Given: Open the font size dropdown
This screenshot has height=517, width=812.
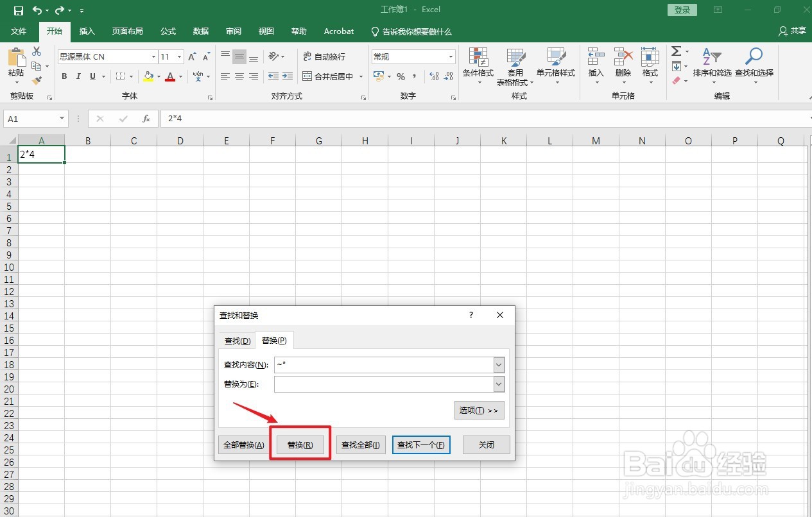Looking at the screenshot, I should point(180,57).
